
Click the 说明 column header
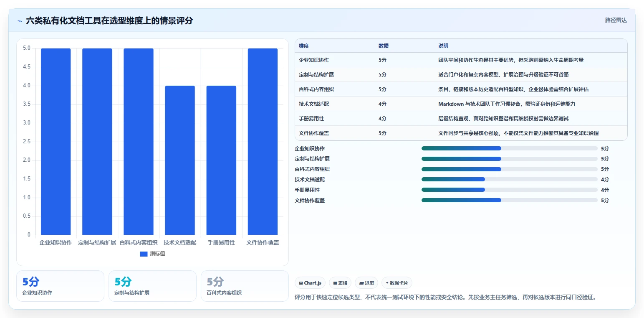click(443, 46)
